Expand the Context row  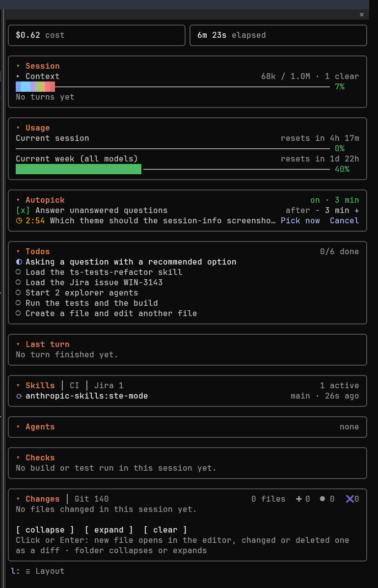[x=18, y=77]
